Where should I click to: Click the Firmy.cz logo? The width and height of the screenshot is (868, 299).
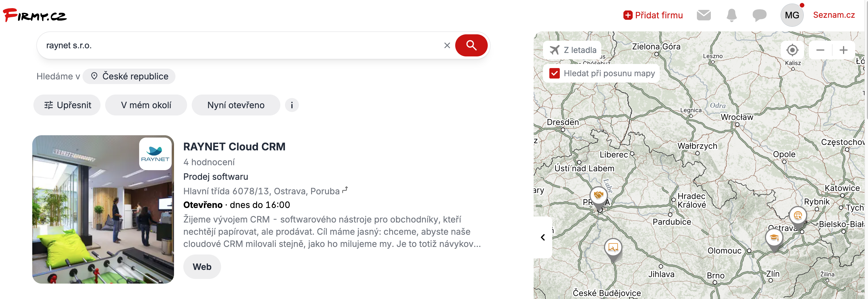click(x=35, y=15)
